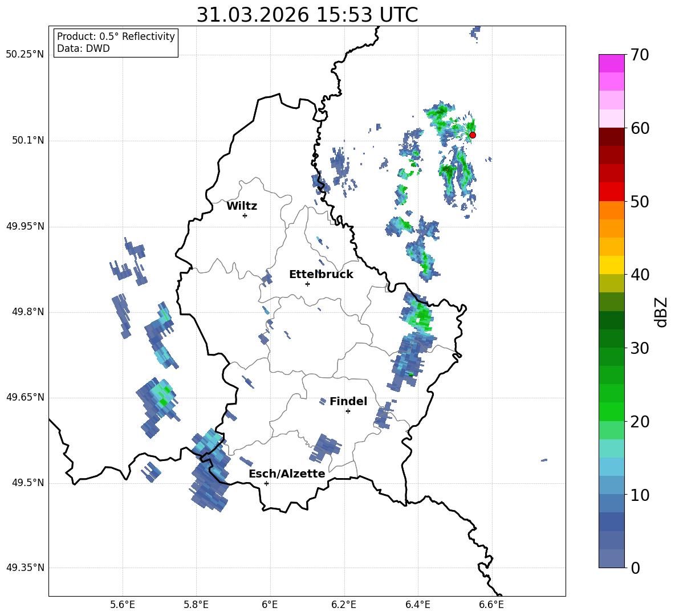Click the 6.4°E longitude label

pos(417,605)
